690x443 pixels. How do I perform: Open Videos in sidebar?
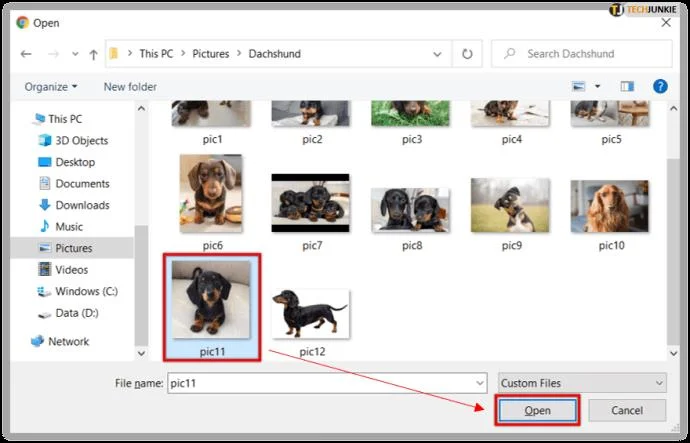tap(63, 270)
